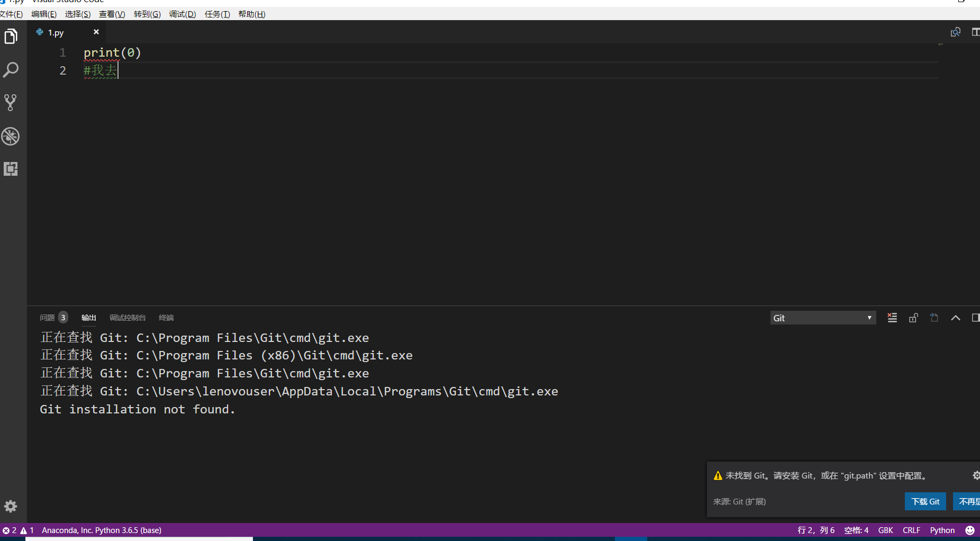Switch to the 终端 panel tab
This screenshot has height=541, width=980.
tap(166, 318)
